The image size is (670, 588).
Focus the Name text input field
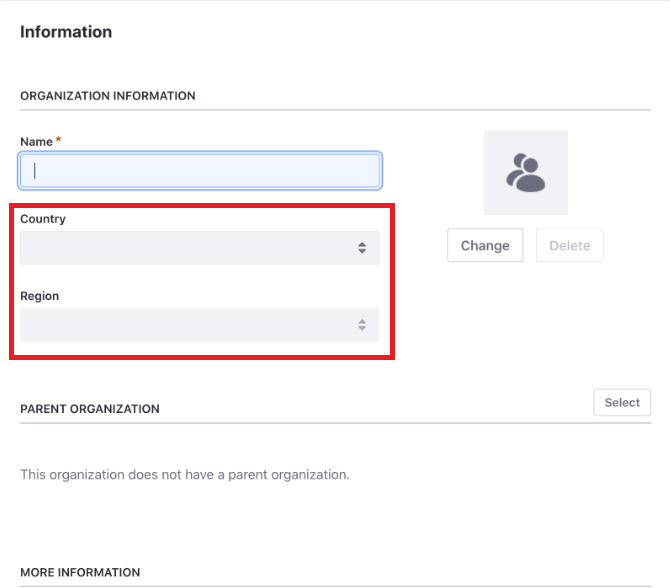[200, 170]
